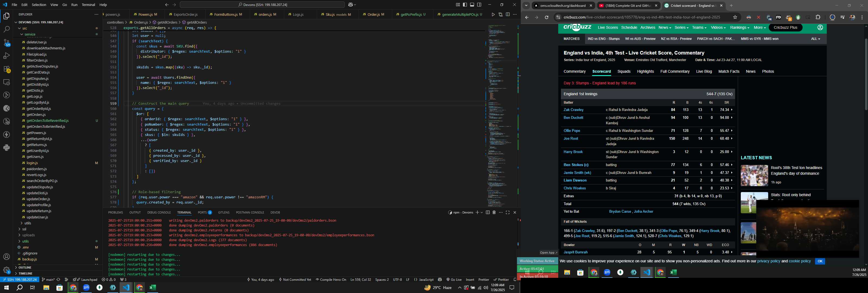Open the Python icon in the activity bar
Screen dimensions: 868x293
pos(7,148)
